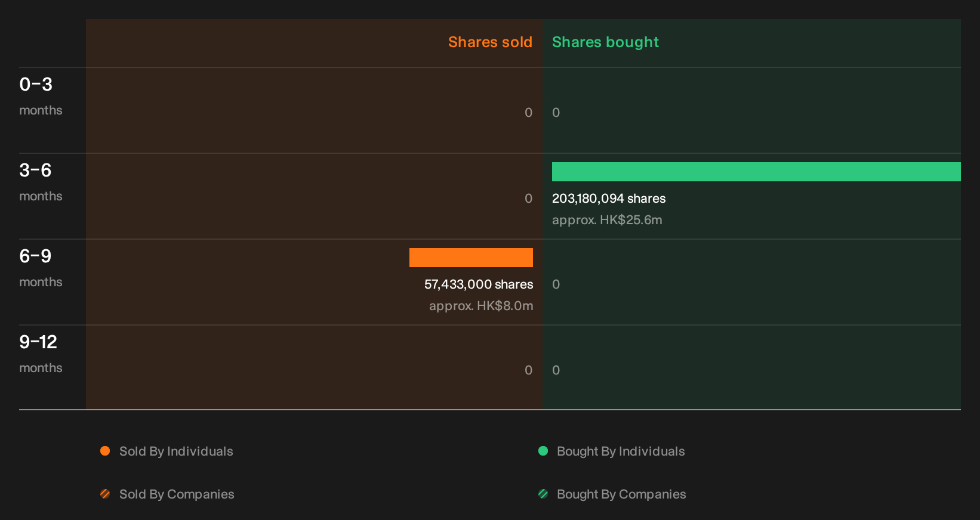Click the striped Bought By Companies legend icon
The image size is (980, 520).
543,494
